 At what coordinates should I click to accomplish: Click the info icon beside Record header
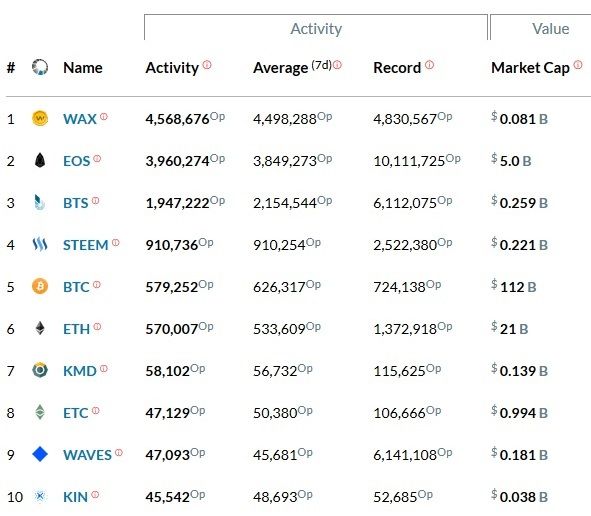coord(430,65)
